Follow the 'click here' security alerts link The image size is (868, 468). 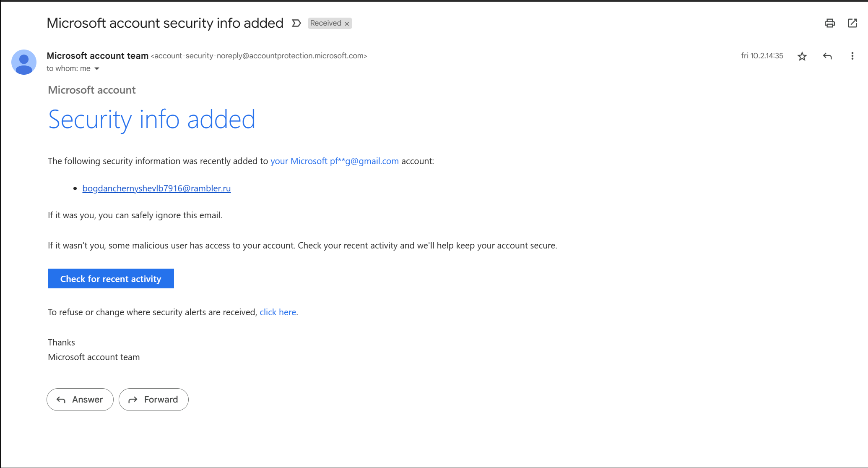pyautogui.click(x=278, y=312)
